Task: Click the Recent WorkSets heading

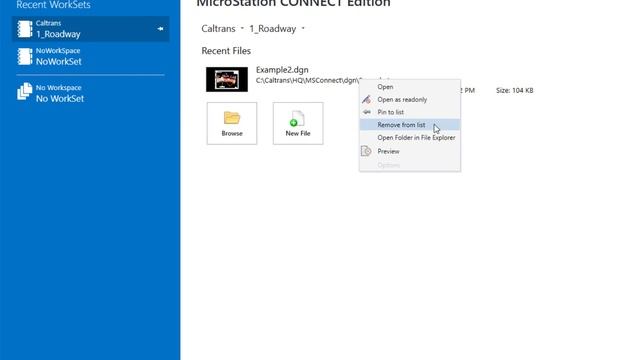Action: (x=53, y=4)
